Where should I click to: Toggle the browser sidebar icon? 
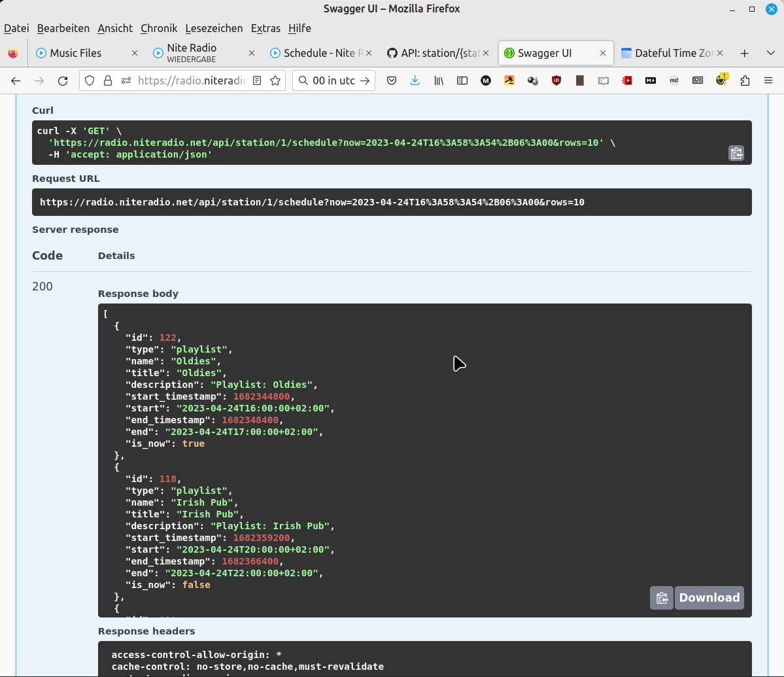point(462,80)
